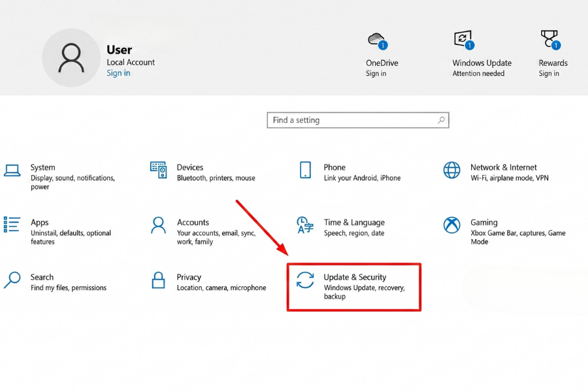This screenshot has height=392, width=588.
Task: Click the Rewards label in header
Action: point(553,63)
